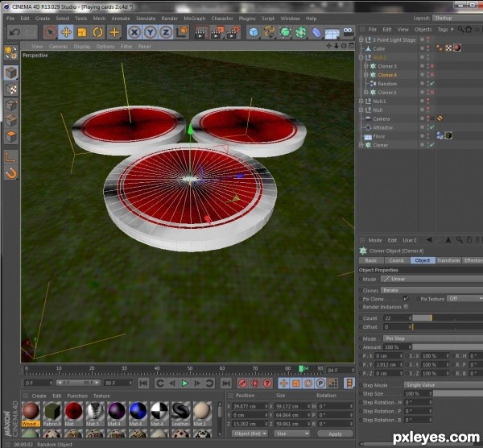Toggle Random effector green checkmark
Viewport: 483px width, 448px height.
(x=432, y=84)
